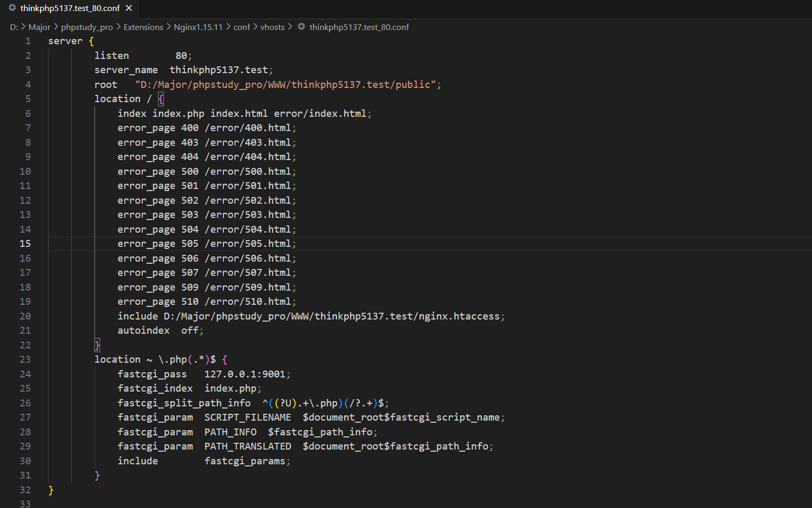Click line number 23 in the gutter

(x=25, y=360)
